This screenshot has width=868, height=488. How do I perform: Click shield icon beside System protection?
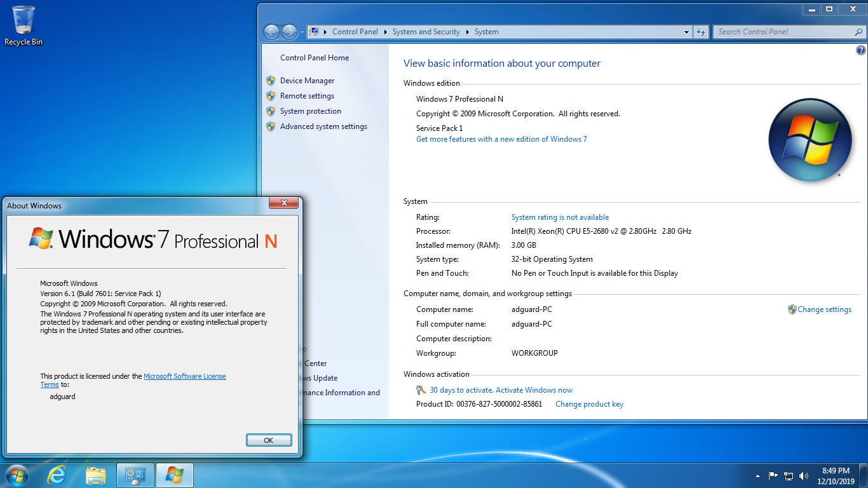270,111
